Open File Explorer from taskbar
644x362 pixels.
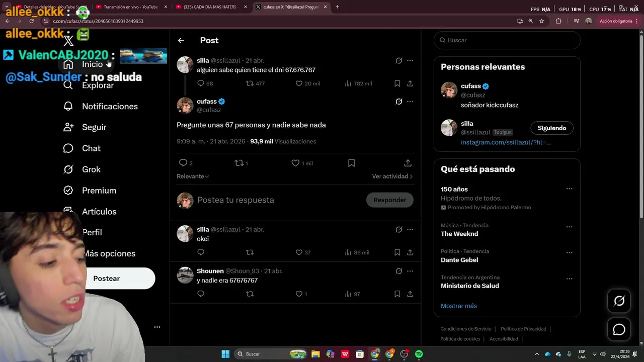coord(315,354)
